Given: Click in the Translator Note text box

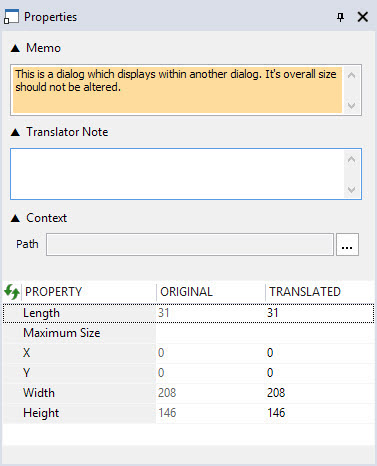Looking at the screenshot, I should (x=177, y=174).
